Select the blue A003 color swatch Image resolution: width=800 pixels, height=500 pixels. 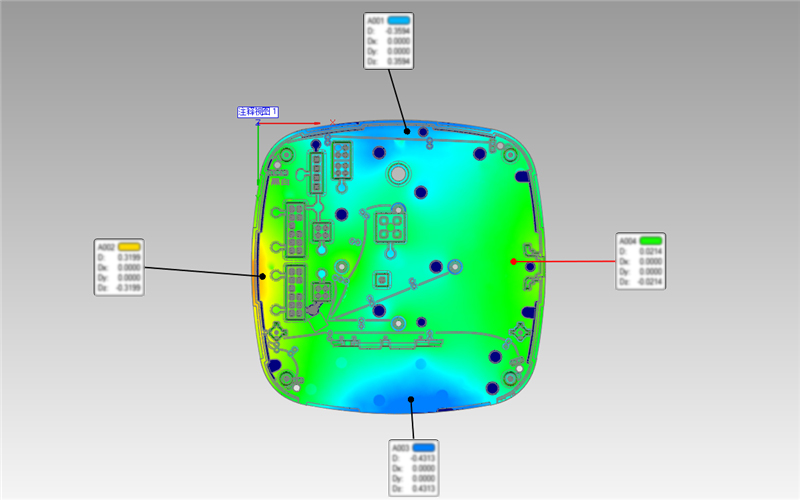click(x=425, y=447)
